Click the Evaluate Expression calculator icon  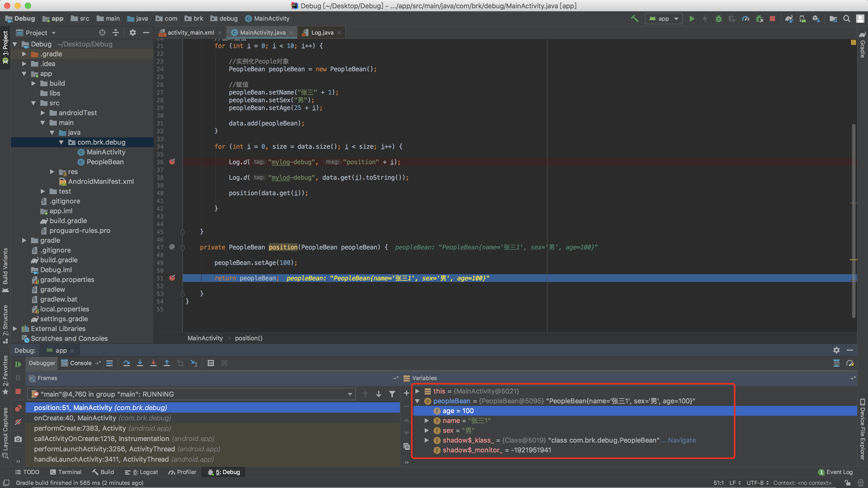tap(211, 363)
